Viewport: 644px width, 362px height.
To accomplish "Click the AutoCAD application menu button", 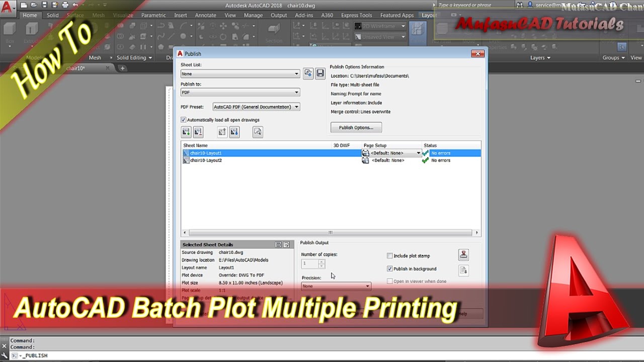I will click(7, 9).
